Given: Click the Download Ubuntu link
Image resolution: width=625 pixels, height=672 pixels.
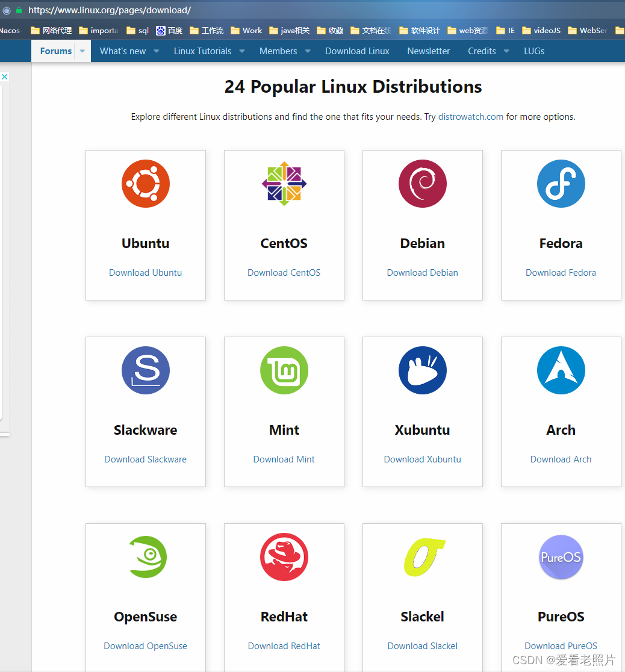Looking at the screenshot, I should coord(145,273).
